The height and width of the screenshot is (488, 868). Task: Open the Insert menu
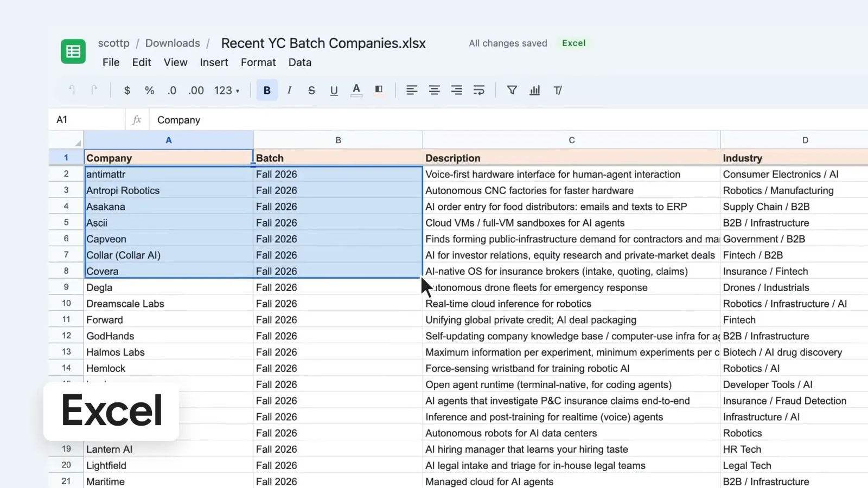pos(214,62)
